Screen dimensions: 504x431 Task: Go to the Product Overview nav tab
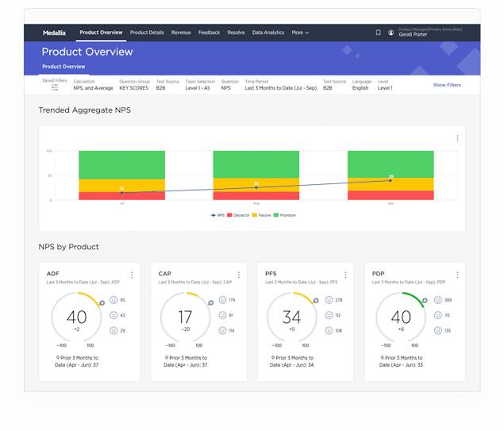pyautogui.click(x=101, y=33)
